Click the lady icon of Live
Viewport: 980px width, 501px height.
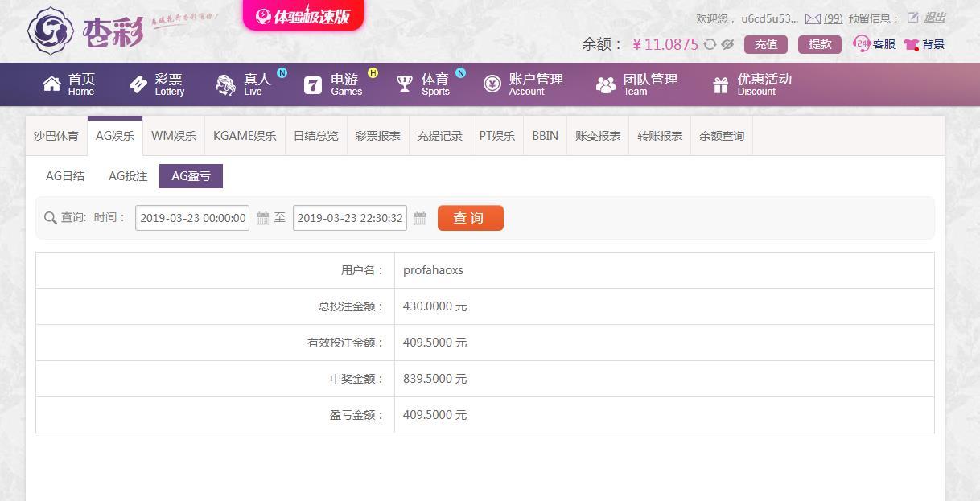(225, 84)
